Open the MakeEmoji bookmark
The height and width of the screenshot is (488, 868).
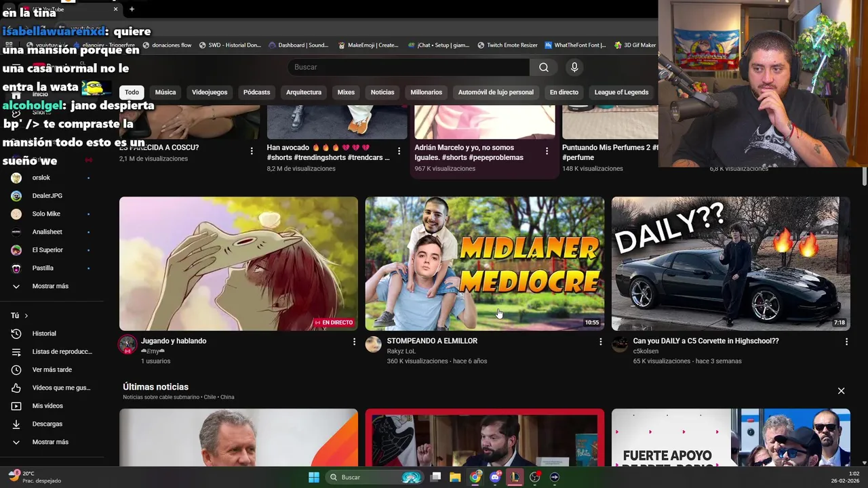click(x=368, y=45)
